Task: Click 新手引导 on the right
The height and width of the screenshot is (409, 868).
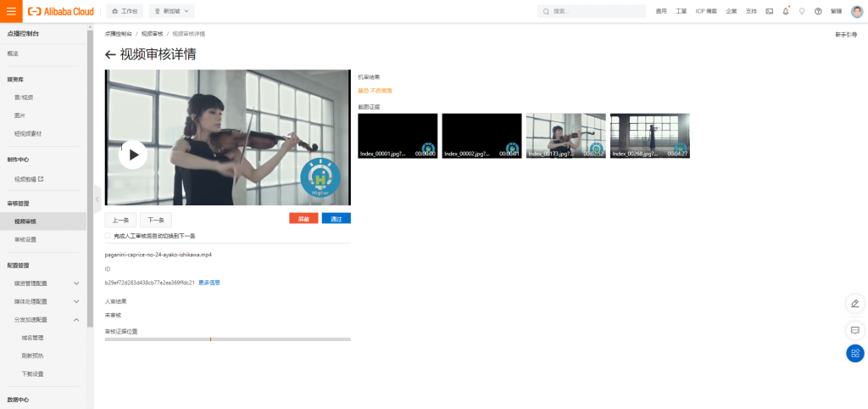Action: [846, 34]
